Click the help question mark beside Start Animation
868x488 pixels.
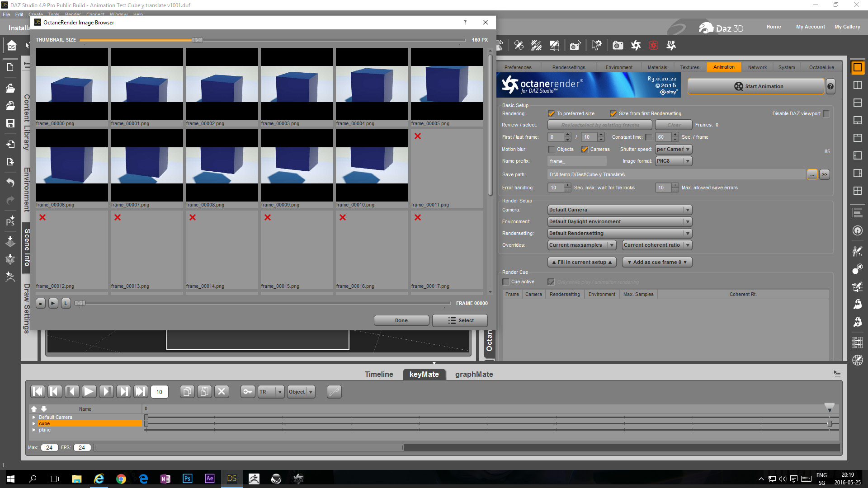point(830,86)
